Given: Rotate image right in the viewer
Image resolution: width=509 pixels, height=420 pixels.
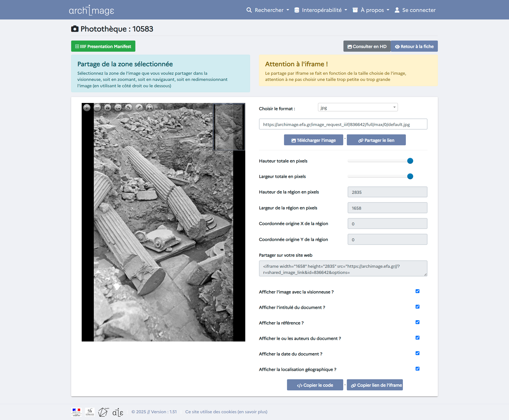Looking at the screenshot, I should coord(139,108).
